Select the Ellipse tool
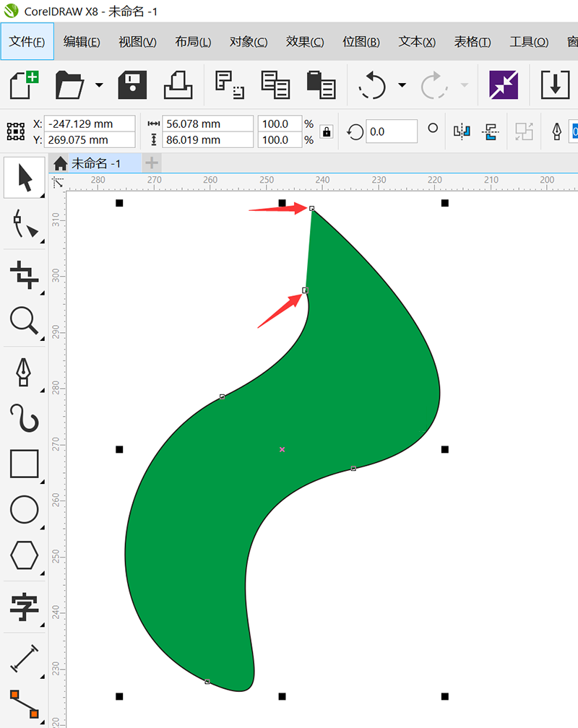 [x=24, y=509]
